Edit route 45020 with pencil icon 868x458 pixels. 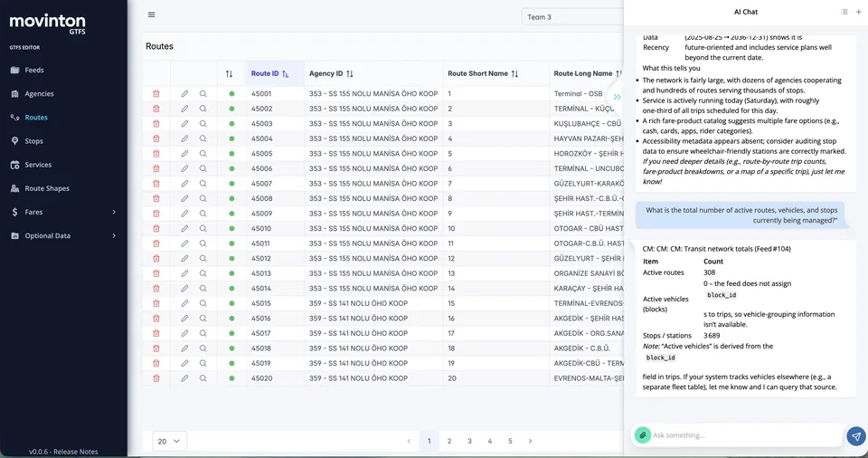pos(184,378)
